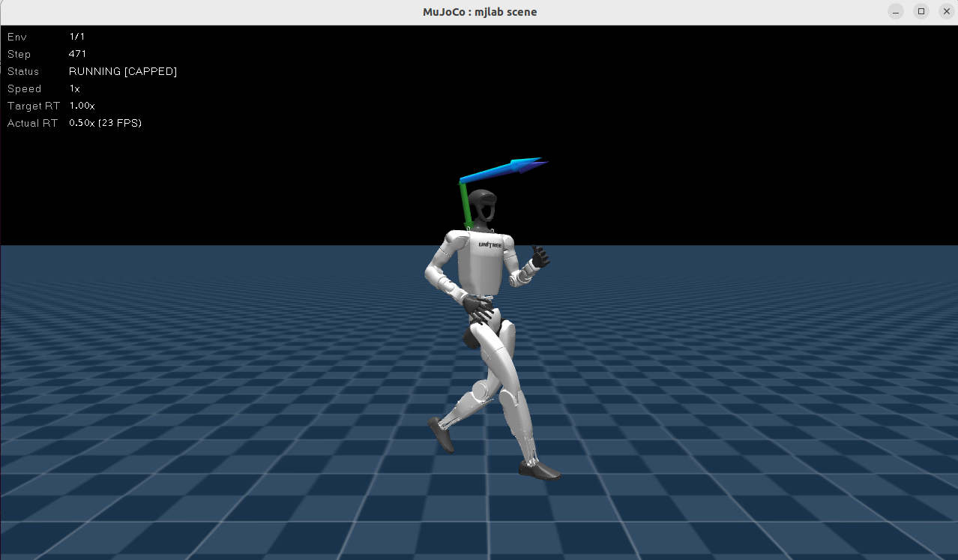
Task: Click the robot's black head
Action: click(482, 206)
